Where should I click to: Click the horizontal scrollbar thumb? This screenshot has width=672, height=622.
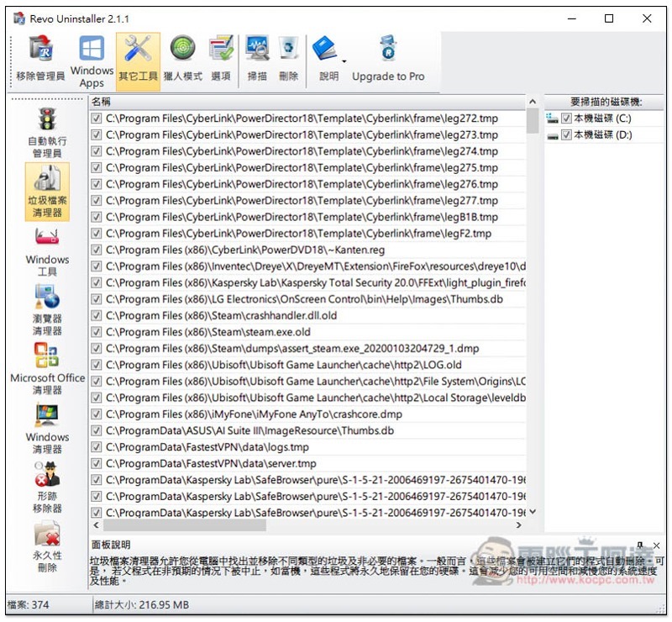point(185,525)
